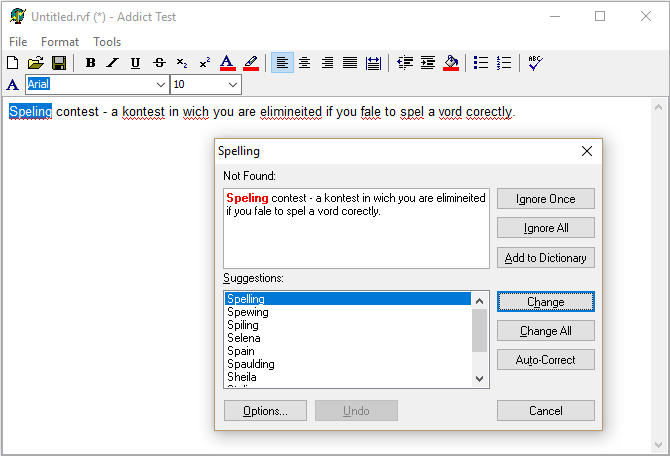Select Spewing in the suggestions list

[x=248, y=312]
